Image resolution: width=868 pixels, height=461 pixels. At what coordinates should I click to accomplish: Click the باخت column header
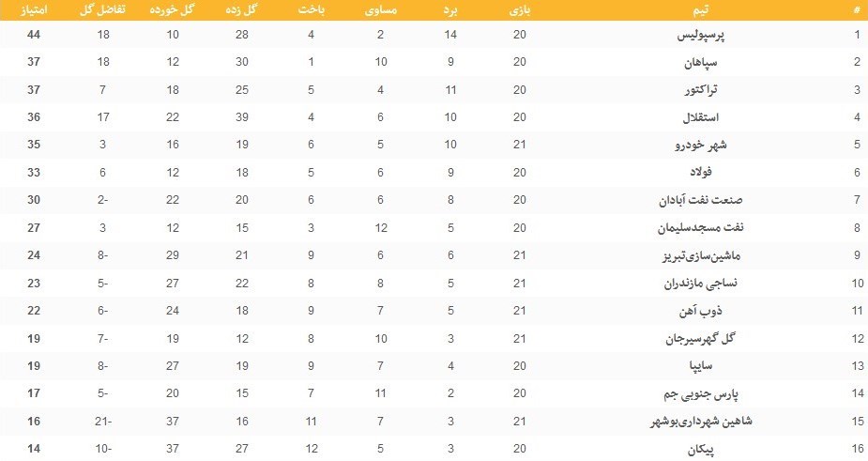click(x=311, y=9)
